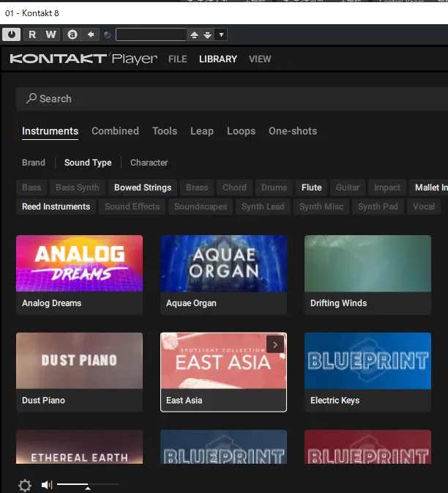Toggle the Chord filter tag
The width and height of the screenshot is (448, 493).
point(234,188)
